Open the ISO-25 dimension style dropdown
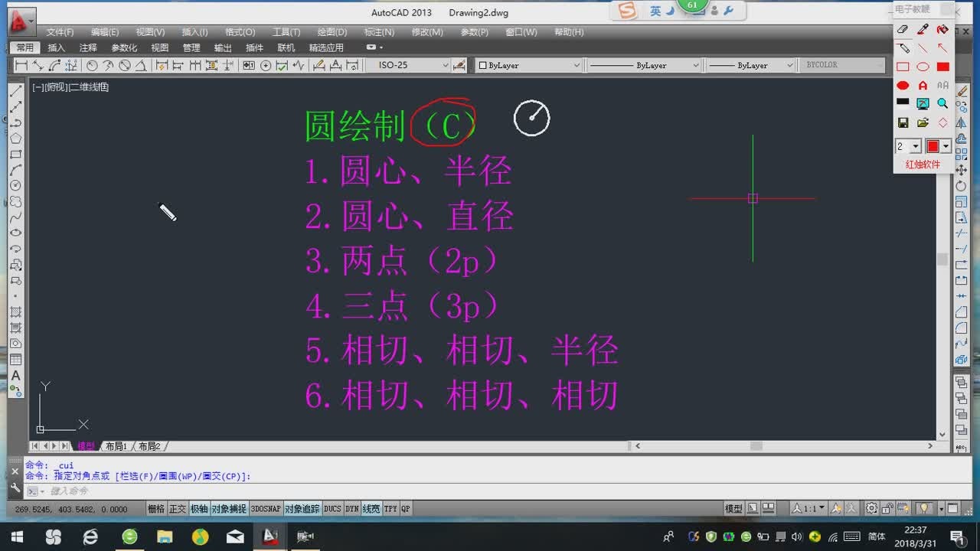 click(408, 66)
